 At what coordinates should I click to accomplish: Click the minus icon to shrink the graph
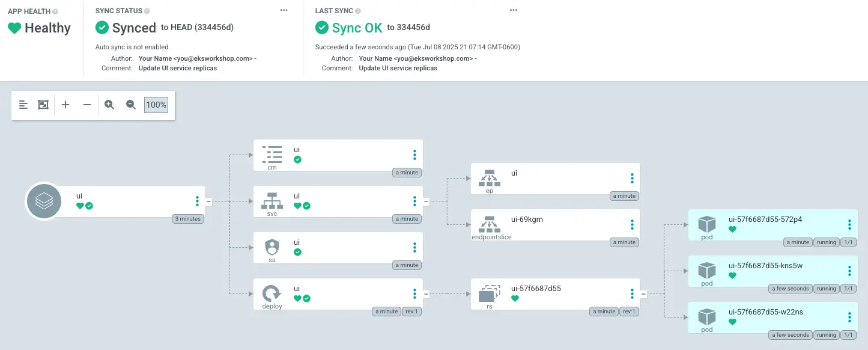87,104
